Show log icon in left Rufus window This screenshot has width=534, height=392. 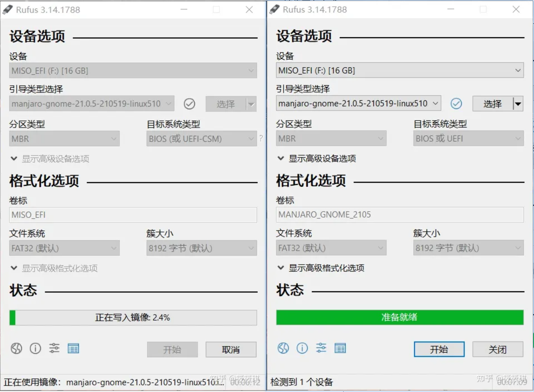point(73,348)
